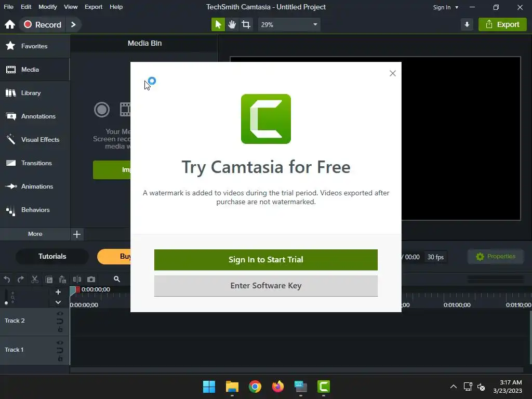Capture a frame with camera icon

[91, 279]
